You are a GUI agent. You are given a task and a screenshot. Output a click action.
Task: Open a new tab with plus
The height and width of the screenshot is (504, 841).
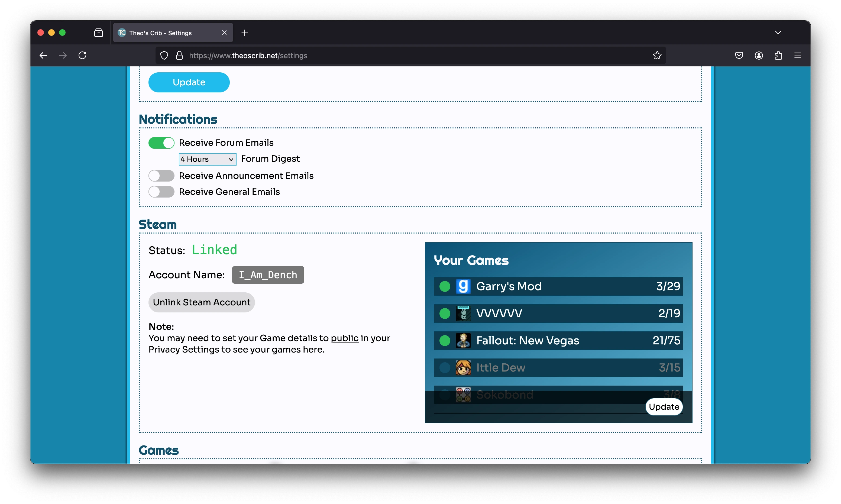244,33
